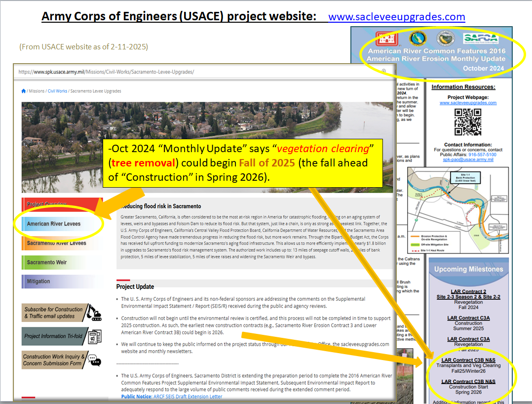Open the American River Levees menu item
532x404 pixels.
click(62, 224)
